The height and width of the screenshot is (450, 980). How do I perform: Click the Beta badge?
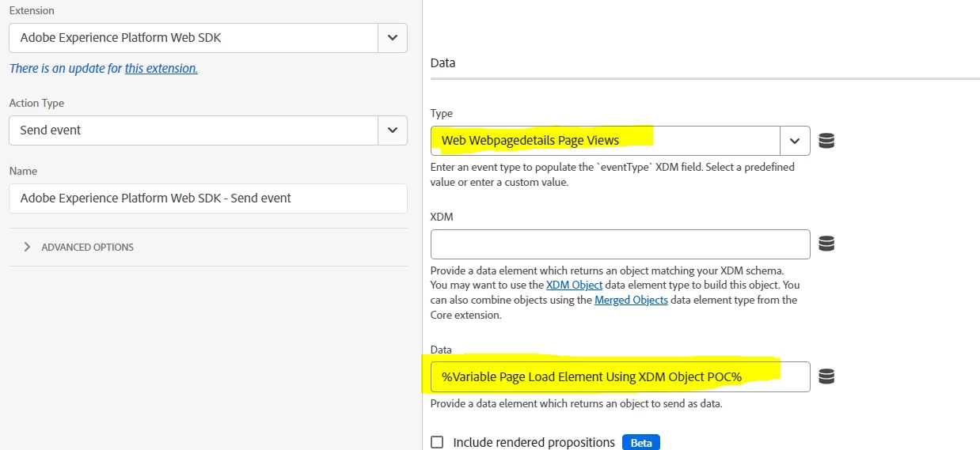pyautogui.click(x=641, y=443)
